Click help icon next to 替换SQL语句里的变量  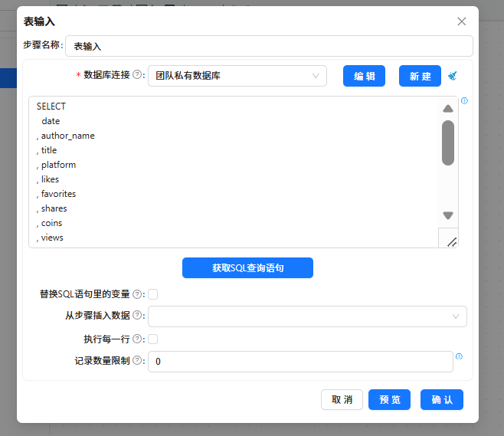click(x=137, y=294)
